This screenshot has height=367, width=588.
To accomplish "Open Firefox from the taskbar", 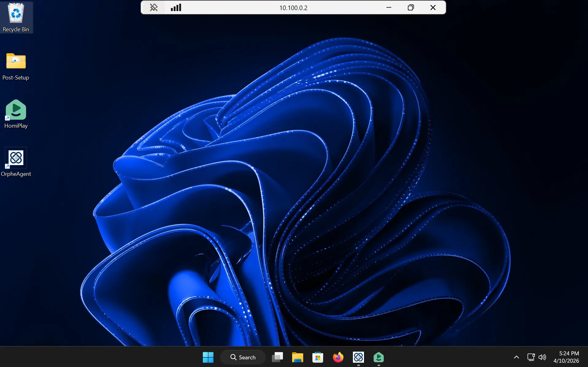I will pos(338,357).
